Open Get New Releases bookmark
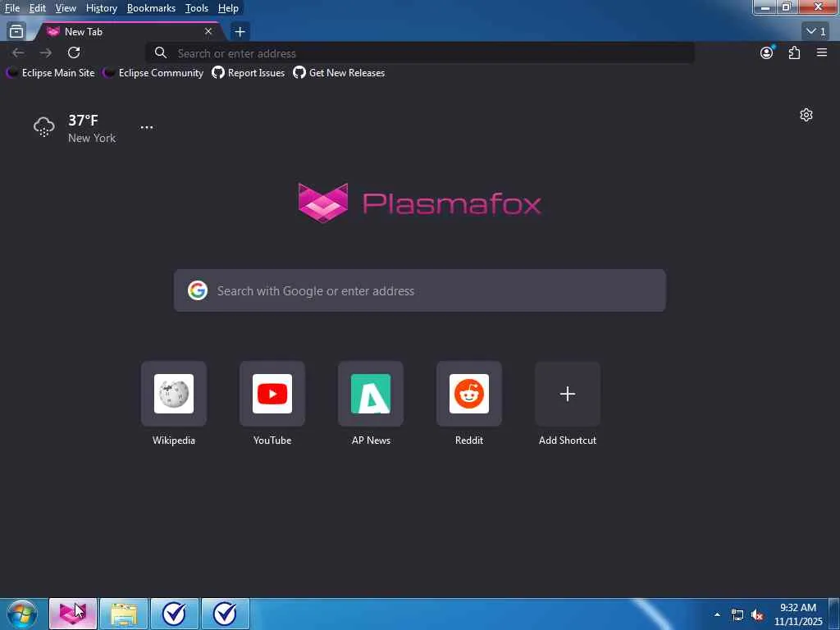 (339, 73)
